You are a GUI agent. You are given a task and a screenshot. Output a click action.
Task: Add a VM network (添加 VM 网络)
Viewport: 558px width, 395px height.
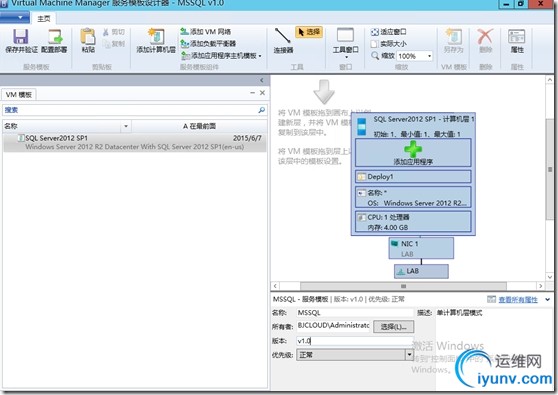click(206, 32)
